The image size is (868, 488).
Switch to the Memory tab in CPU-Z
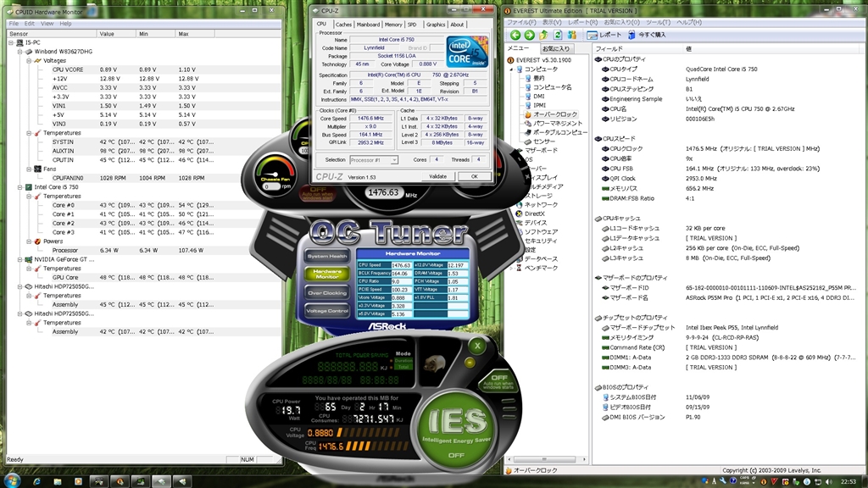coord(393,25)
